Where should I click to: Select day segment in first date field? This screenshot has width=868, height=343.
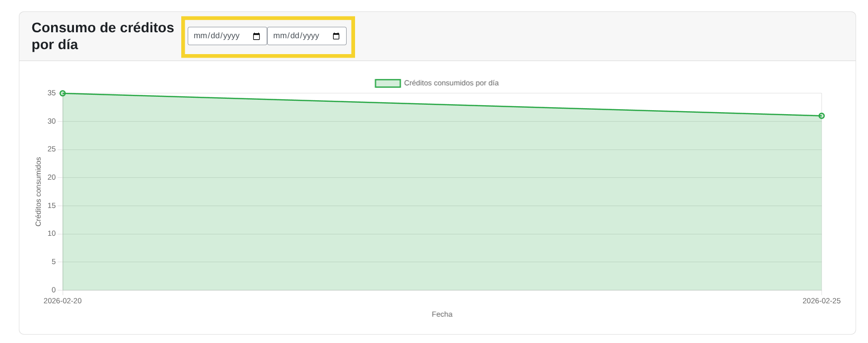coord(215,36)
